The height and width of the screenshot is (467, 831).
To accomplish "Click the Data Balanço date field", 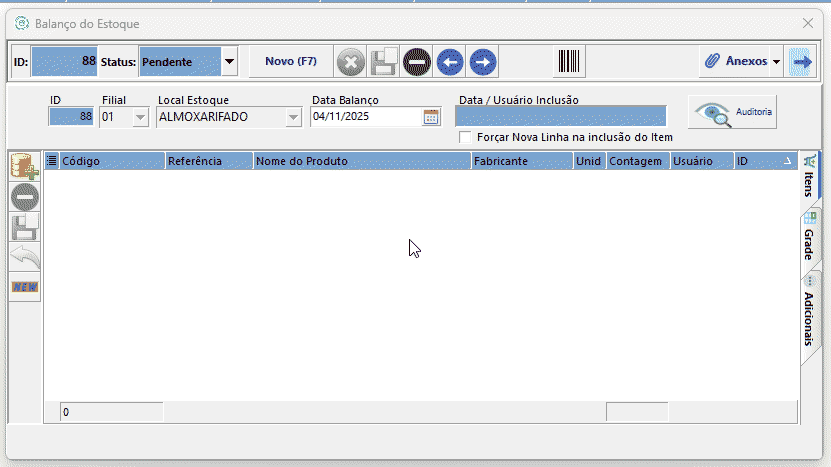I will [x=365, y=117].
